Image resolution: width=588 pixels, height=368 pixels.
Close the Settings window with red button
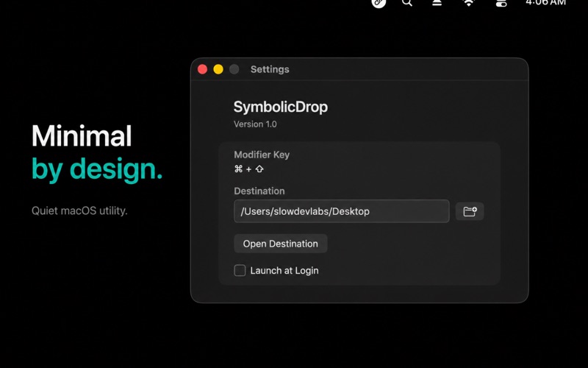203,69
